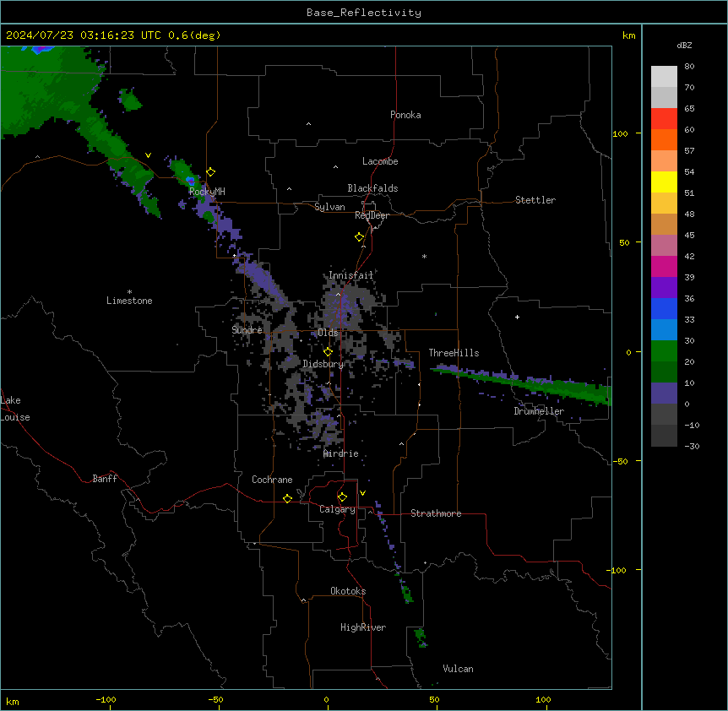Image resolution: width=728 pixels, height=711 pixels.
Task: Click the Base_Reflectivity title
Action: point(364,13)
